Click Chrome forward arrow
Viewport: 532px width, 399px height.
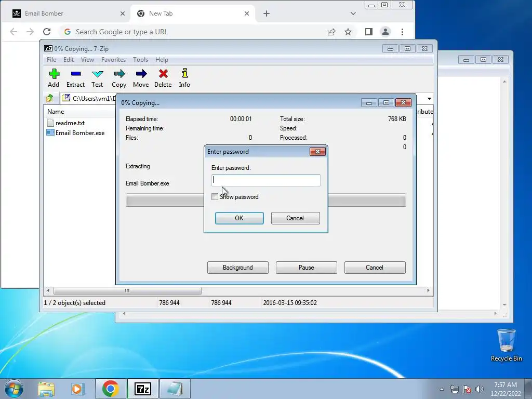(30, 32)
